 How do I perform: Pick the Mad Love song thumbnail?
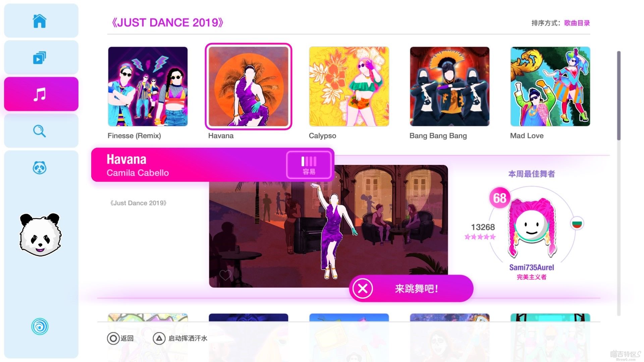click(x=550, y=86)
